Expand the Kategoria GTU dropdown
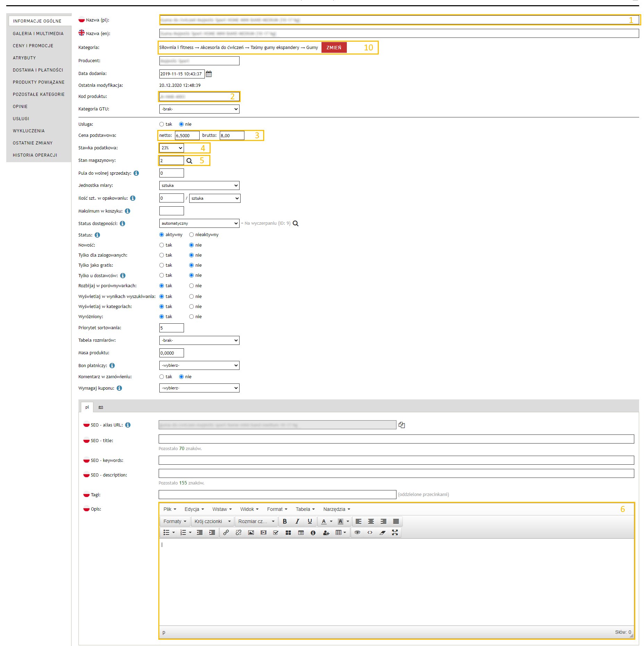 click(199, 109)
